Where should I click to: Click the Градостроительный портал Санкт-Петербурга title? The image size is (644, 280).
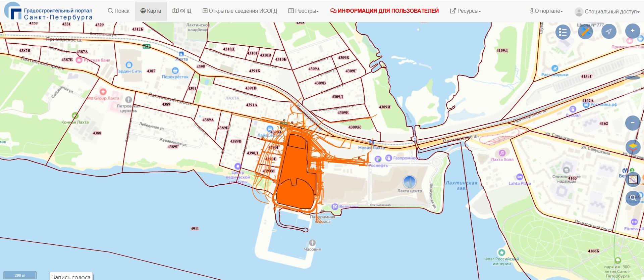58,14
